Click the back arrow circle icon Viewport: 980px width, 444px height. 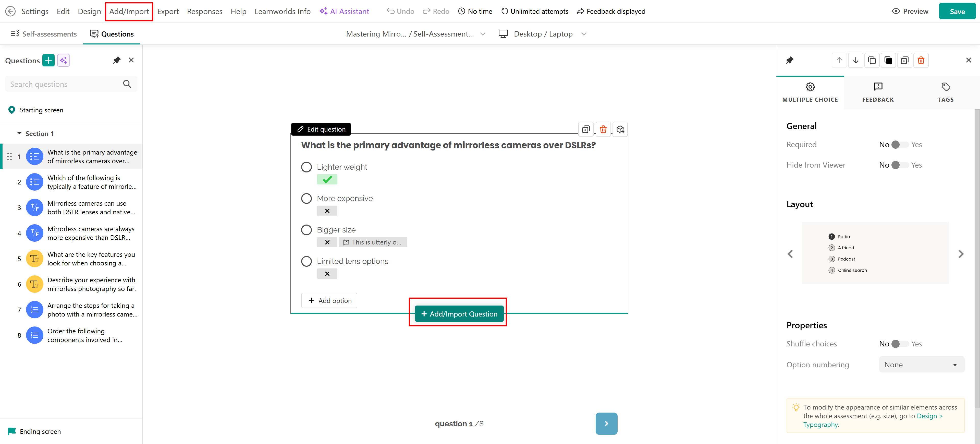10,11
